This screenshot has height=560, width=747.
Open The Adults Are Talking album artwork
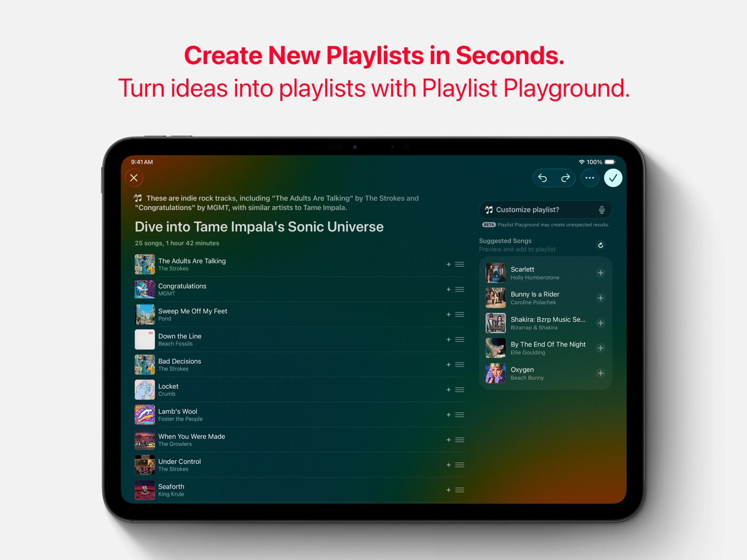145,265
